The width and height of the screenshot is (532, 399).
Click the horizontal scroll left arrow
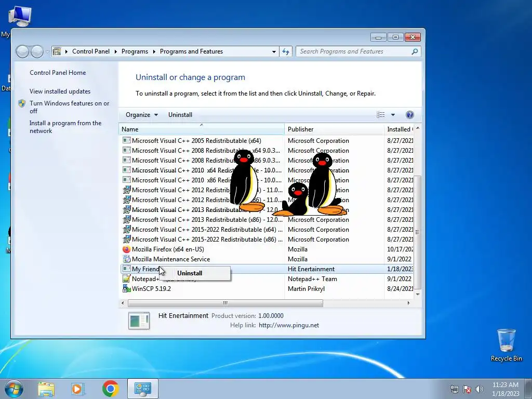[x=123, y=303]
